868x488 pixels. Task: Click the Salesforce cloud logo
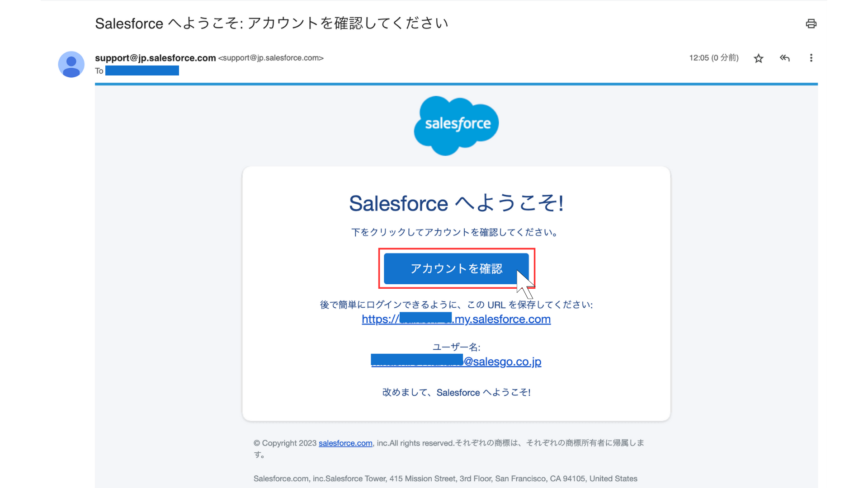click(456, 126)
